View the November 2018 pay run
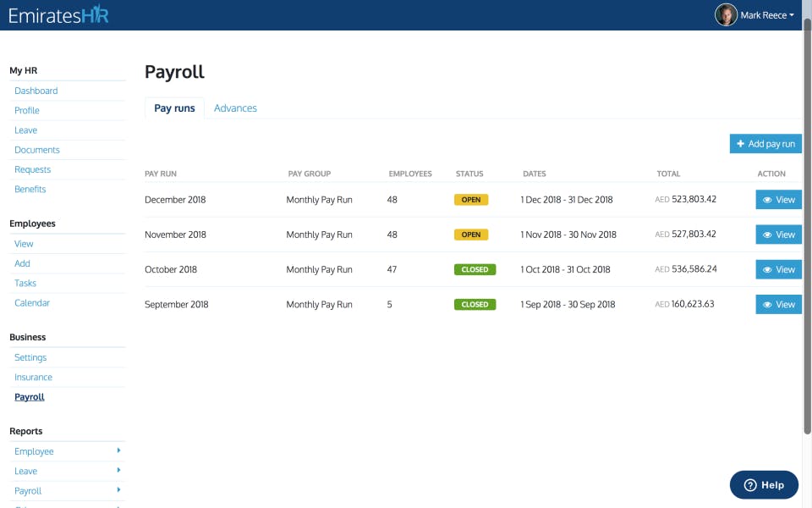The image size is (812, 508). [777, 235]
